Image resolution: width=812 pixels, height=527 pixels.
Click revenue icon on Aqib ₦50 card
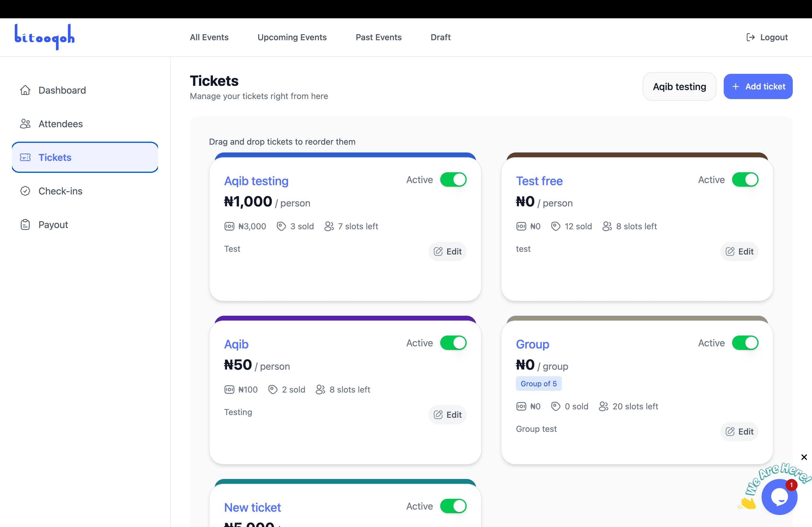point(229,390)
